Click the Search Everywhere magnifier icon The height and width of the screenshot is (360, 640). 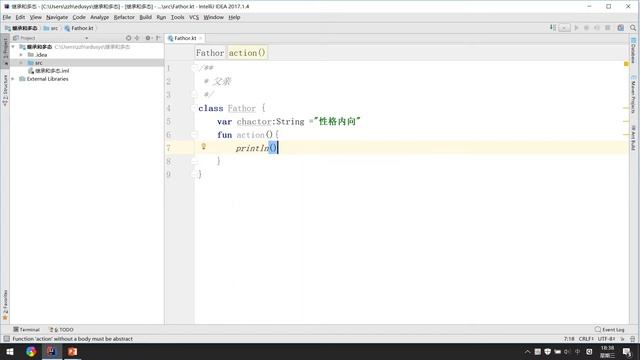pos(633,28)
